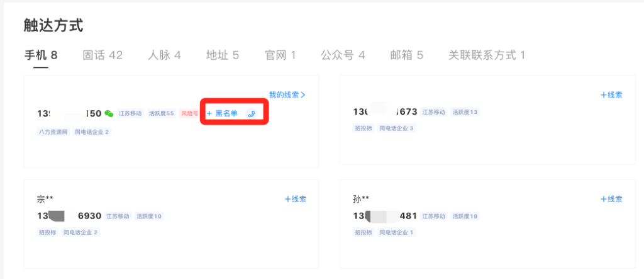The width and height of the screenshot is (644, 279).
Task: Go to 公众号 4 tab
Action: click(343, 55)
